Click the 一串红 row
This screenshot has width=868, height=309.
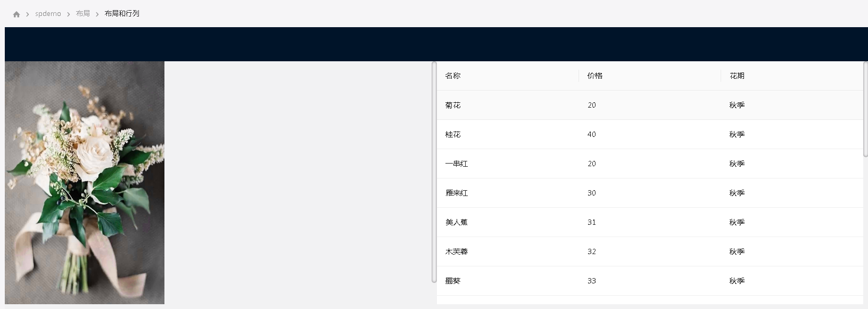[650, 164]
